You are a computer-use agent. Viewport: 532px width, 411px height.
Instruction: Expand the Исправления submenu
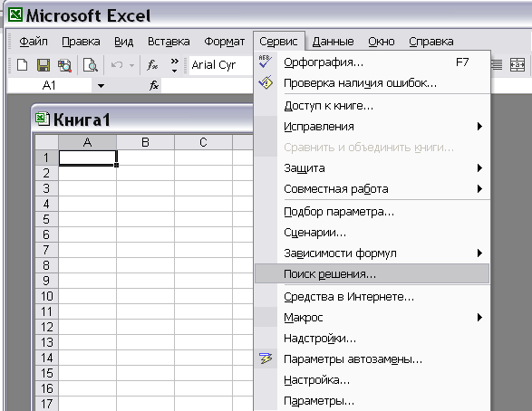click(372, 127)
